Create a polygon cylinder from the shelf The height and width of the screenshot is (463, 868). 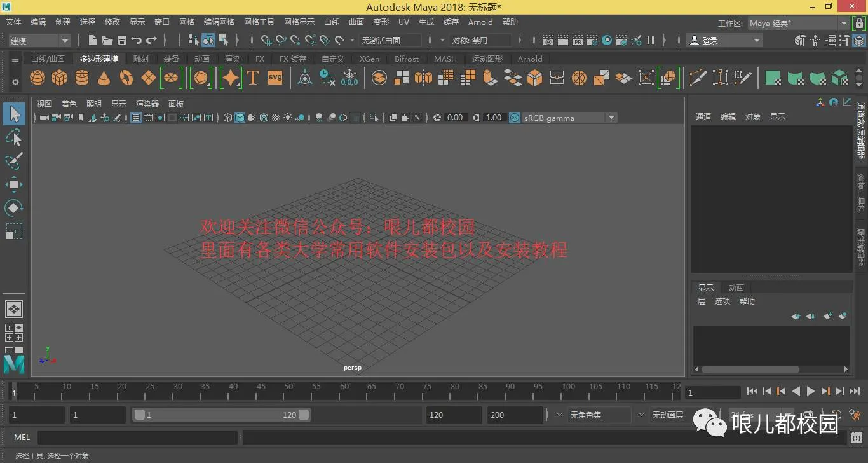click(82, 78)
